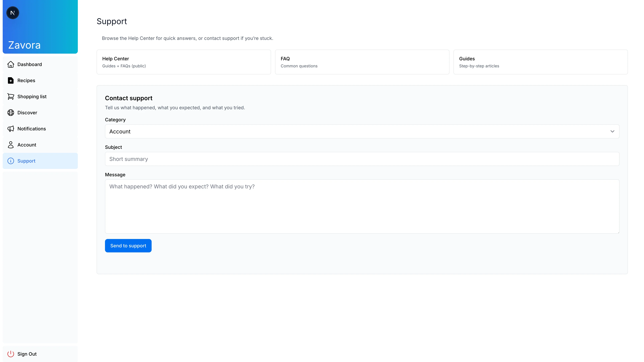Click the Recipes file-plus icon

click(11, 80)
